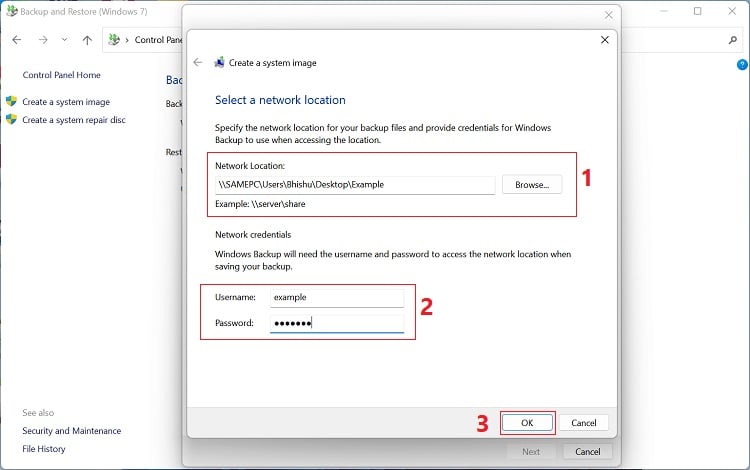Go forward in Backup and Restore window
The width and height of the screenshot is (750, 470).
(43, 40)
